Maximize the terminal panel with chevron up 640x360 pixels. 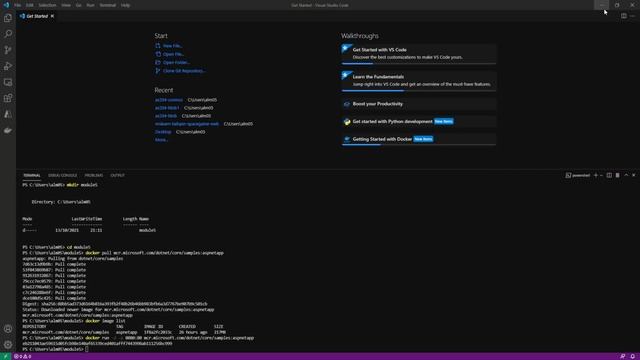626,176
